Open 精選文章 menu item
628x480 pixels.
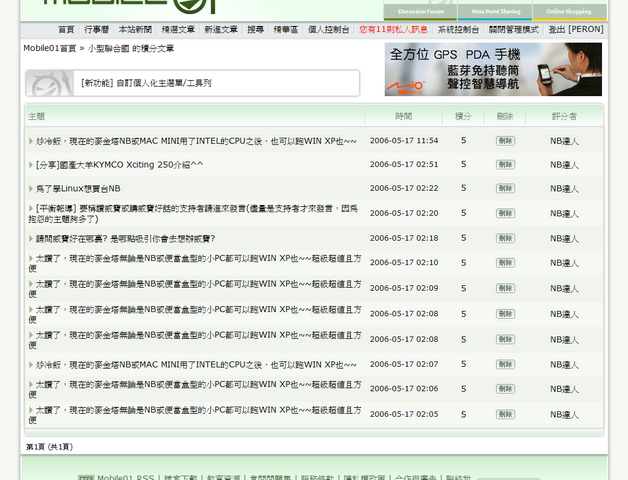(x=178, y=30)
